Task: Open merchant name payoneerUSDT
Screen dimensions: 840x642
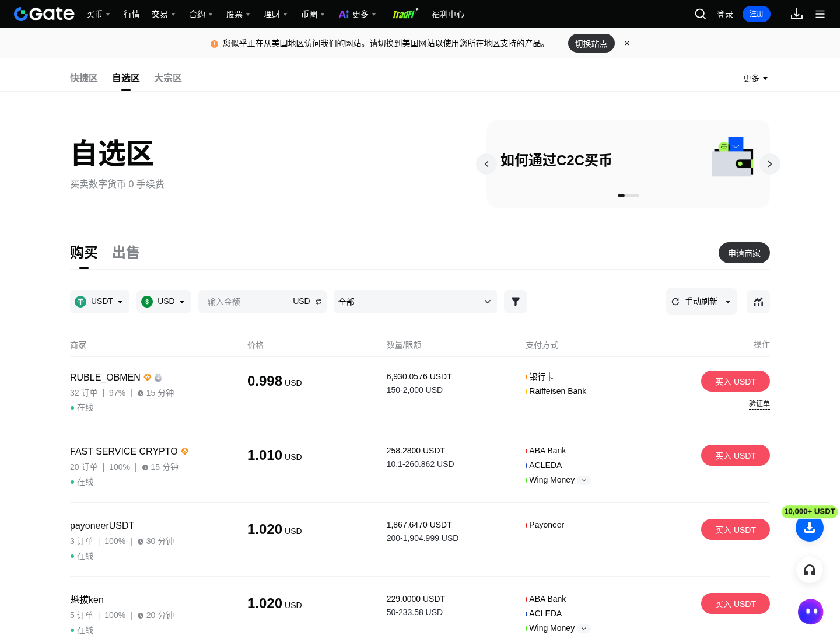Action: pos(102,525)
